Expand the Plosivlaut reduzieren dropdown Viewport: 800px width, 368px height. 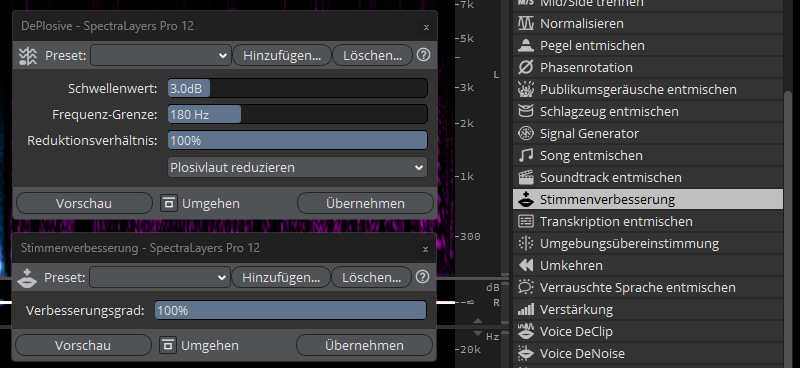coord(297,167)
